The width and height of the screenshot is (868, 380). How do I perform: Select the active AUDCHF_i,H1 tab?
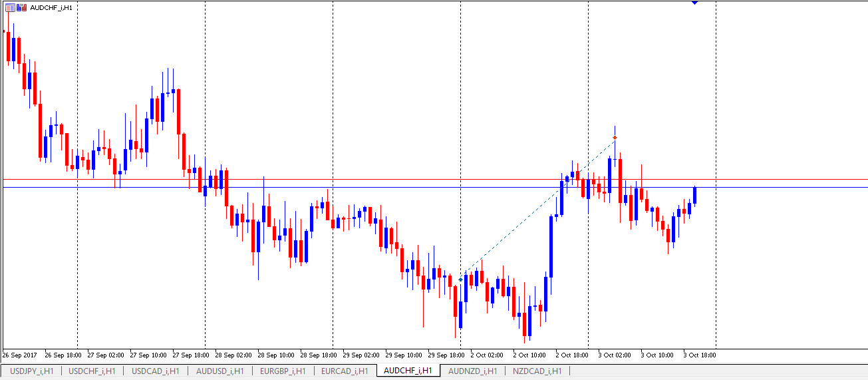tap(408, 371)
